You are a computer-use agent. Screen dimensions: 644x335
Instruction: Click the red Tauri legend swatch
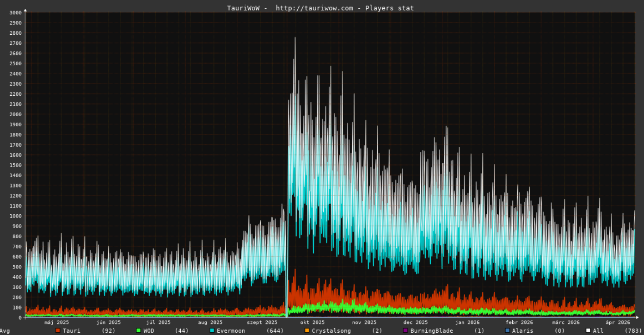pyautogui.click(x=58, y=330)
